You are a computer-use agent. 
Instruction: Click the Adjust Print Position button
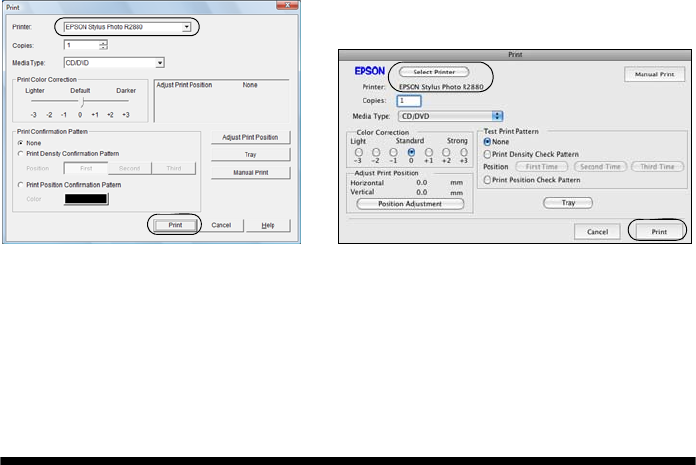pos(250,137)
